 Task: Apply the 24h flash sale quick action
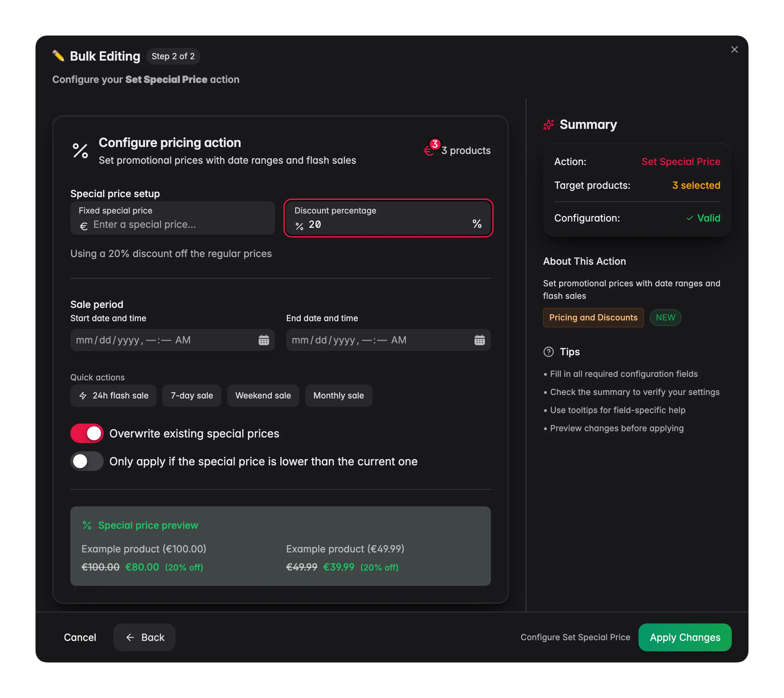pyautogui.click(x=113, y=396)
